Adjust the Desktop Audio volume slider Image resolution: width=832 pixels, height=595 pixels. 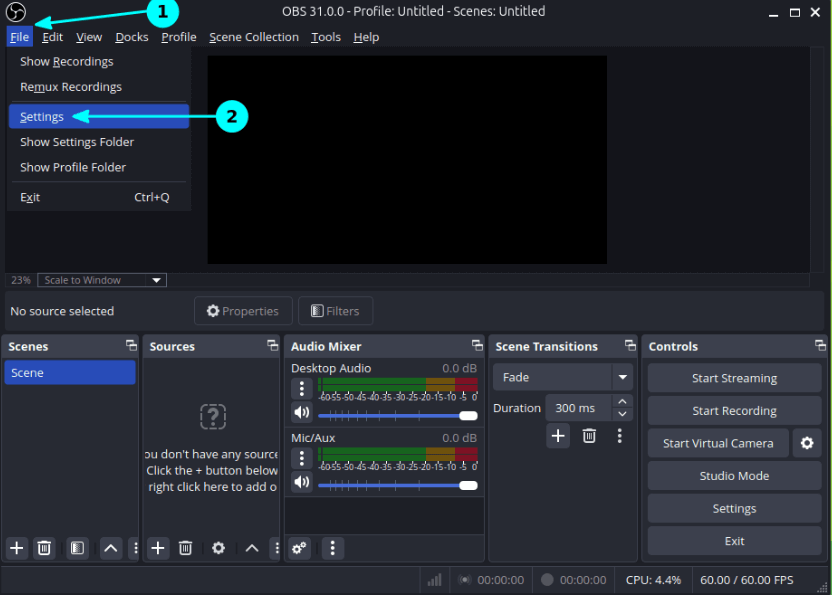coord(397,416)
